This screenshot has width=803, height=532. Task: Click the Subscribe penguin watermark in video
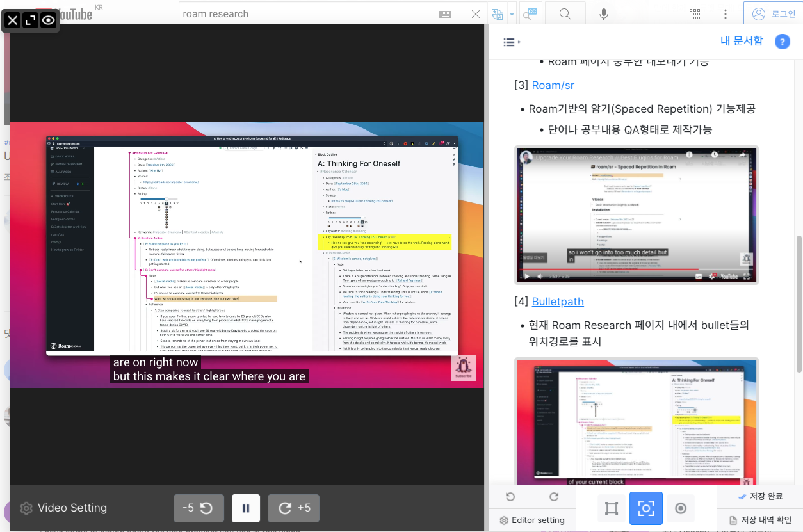pos(463,368)
